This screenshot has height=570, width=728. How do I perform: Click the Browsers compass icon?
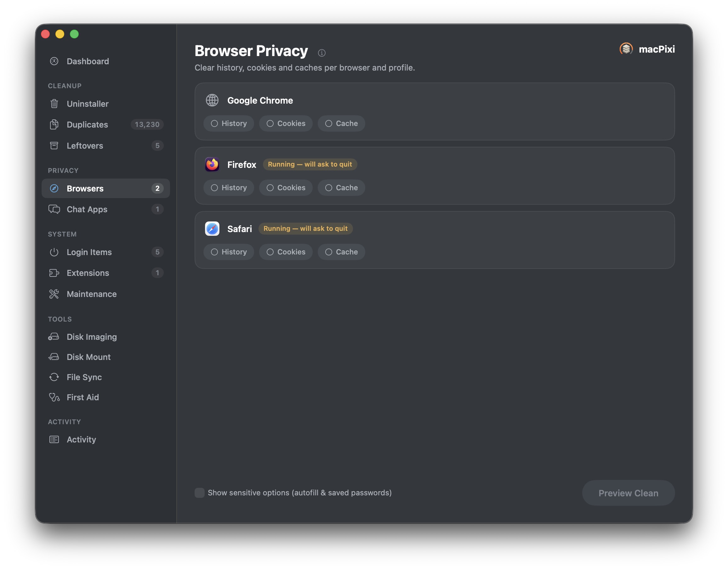click(x=54, y=188)
